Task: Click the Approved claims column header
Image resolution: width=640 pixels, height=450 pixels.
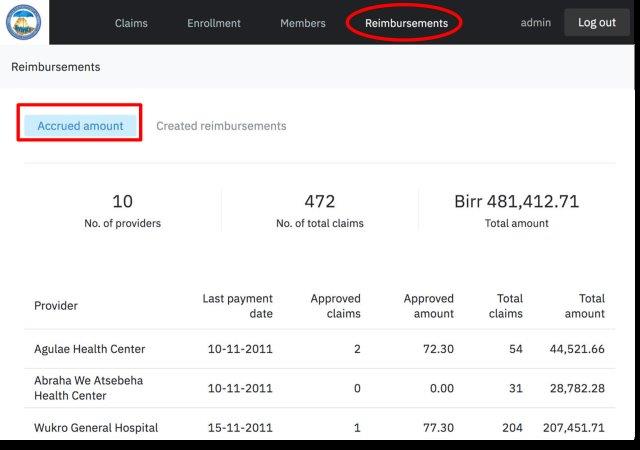Action: 336,306
